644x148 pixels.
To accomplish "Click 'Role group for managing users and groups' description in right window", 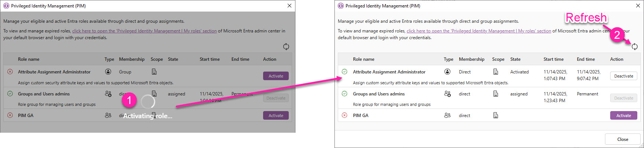I will pos(392,104).
